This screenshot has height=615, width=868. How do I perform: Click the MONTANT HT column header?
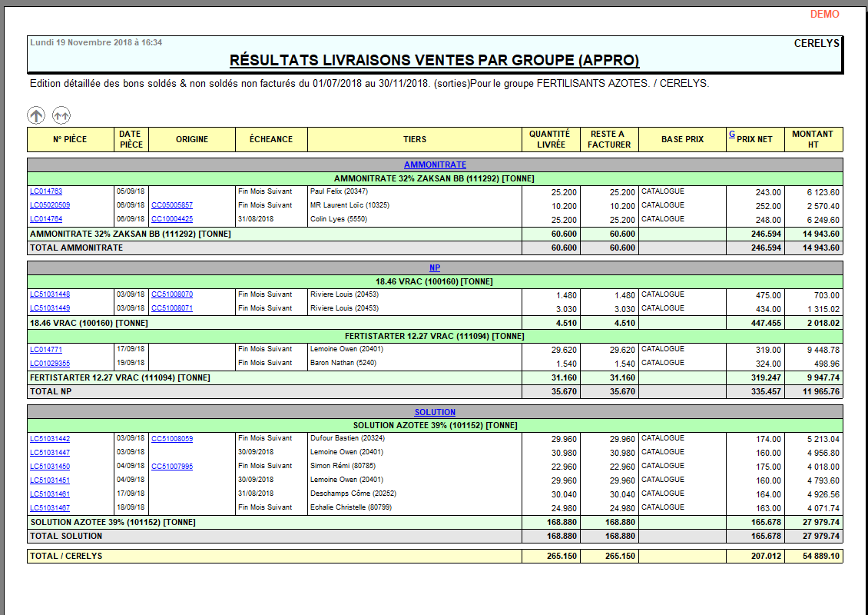coord(813,139)
